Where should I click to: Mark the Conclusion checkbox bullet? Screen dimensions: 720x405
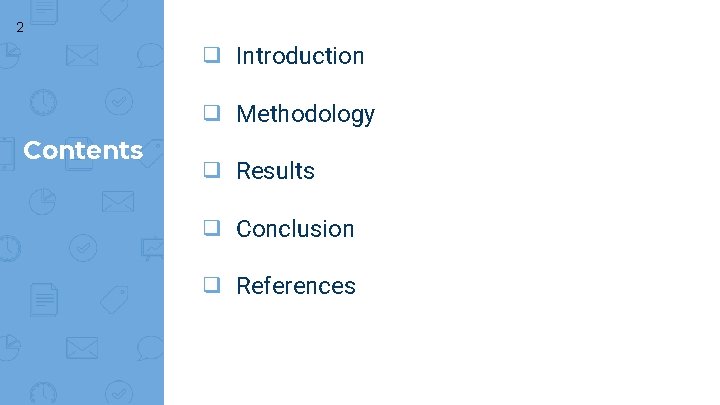[x=213, y=229]
